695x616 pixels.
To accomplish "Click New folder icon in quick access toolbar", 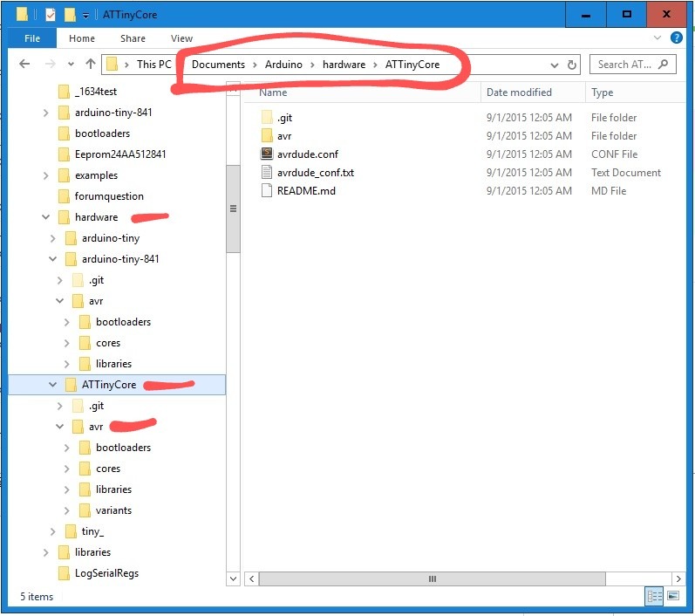I will click(70, 15).
